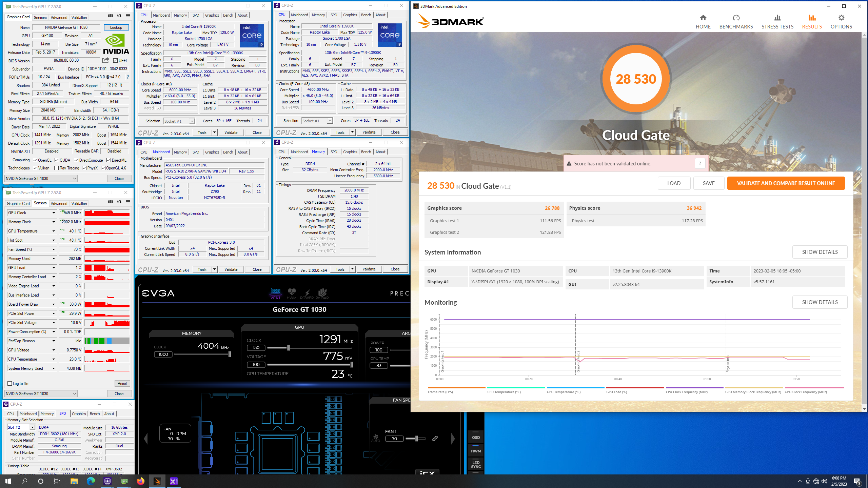The width and height of the screenshot is (868, 488).
Task: Go to next page arrow in EVGA Precision
Action: point(453,439)
